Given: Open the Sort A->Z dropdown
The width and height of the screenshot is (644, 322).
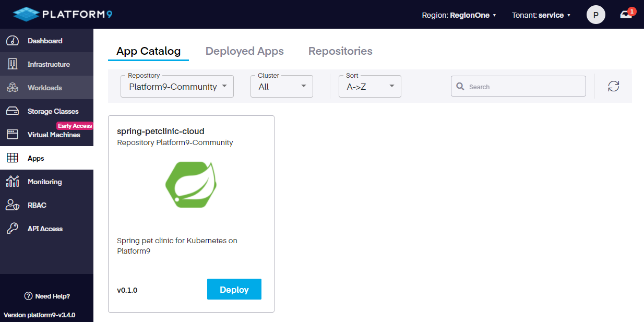Looking at the screenshot, I should pyautogui.click(x=370, y=87).
